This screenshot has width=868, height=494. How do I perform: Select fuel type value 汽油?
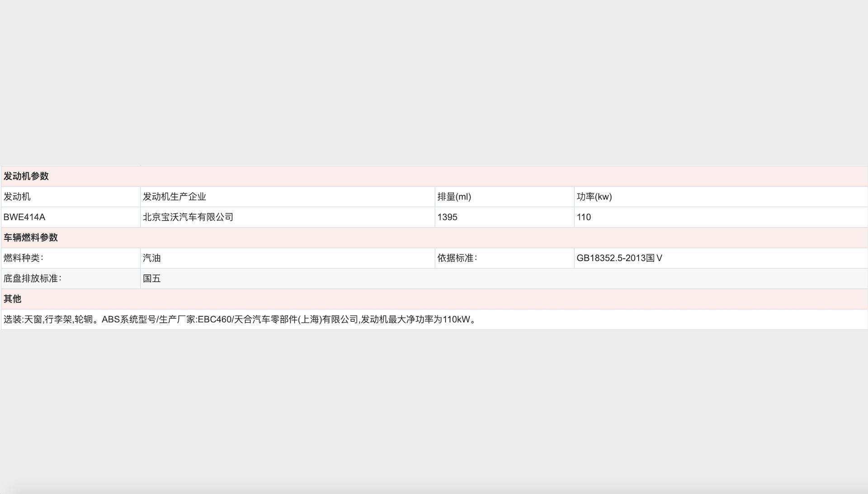[152, 258]
